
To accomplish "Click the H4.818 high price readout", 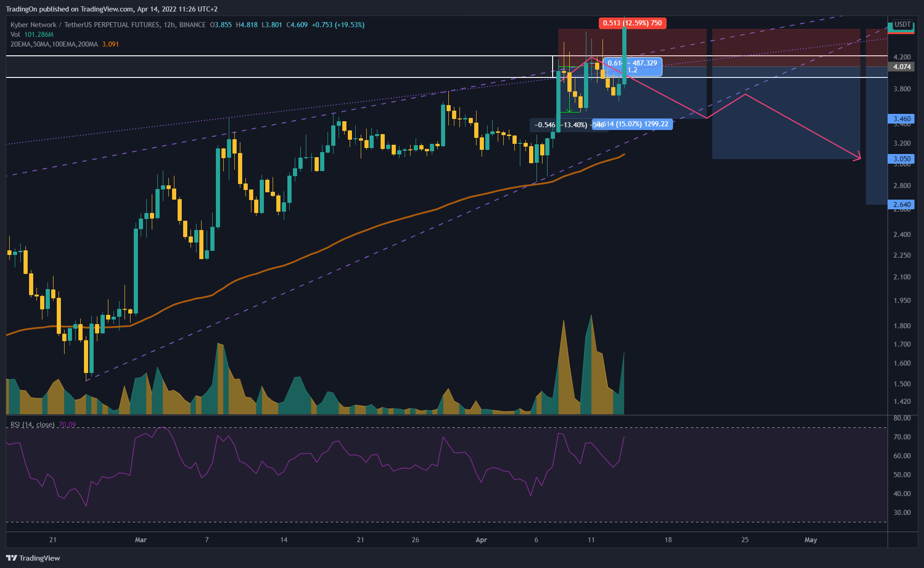I will point(246,25).
